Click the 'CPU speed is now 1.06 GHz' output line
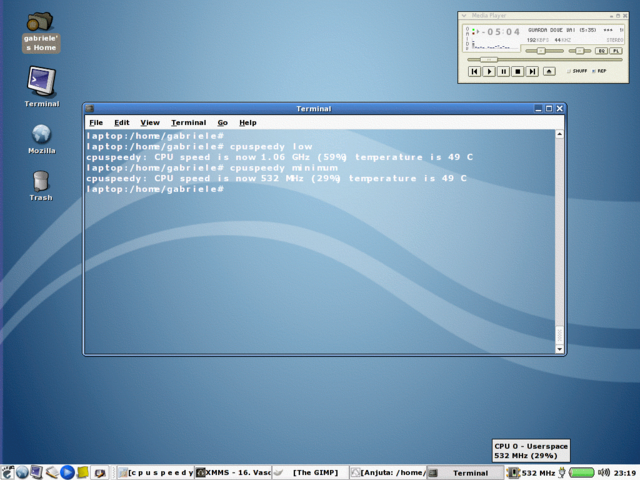The image size is (640, 480). [280, 157]
